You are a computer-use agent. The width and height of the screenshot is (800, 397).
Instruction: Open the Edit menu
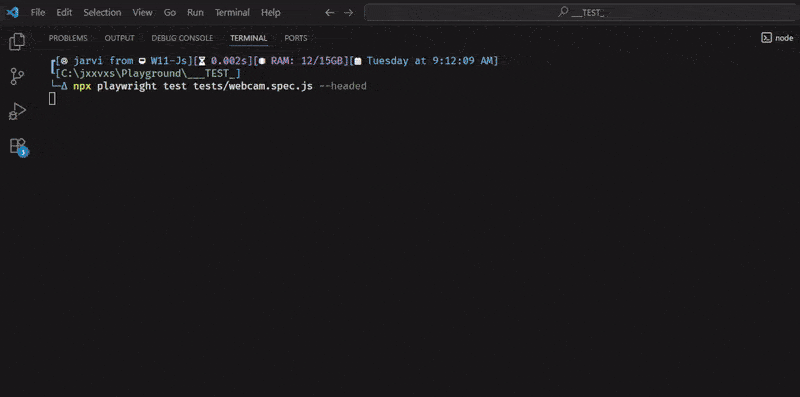tap(64, 13)
